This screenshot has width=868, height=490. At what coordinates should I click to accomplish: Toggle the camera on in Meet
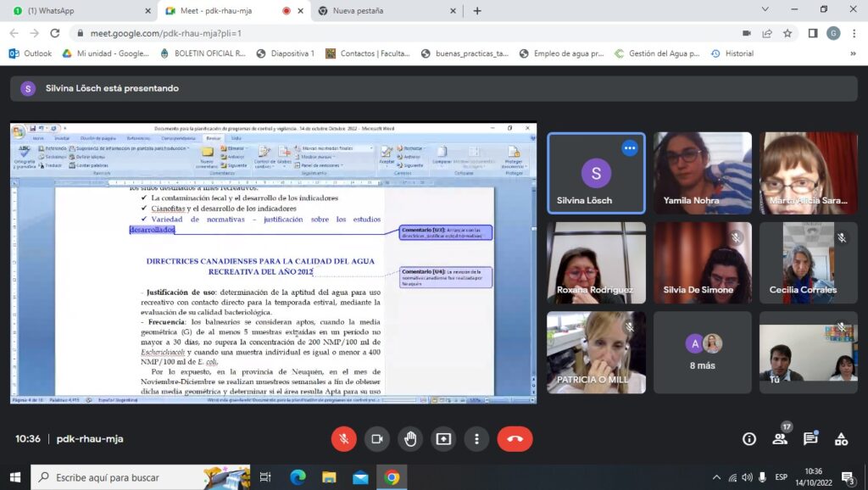click(x=377, y=439)
